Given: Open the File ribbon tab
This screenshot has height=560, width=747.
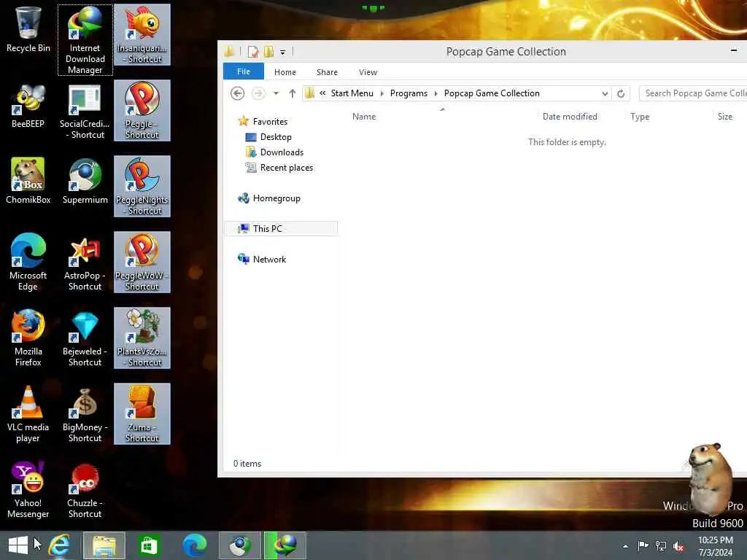Looking at the screenshot, I should click(x=244, y=71).
